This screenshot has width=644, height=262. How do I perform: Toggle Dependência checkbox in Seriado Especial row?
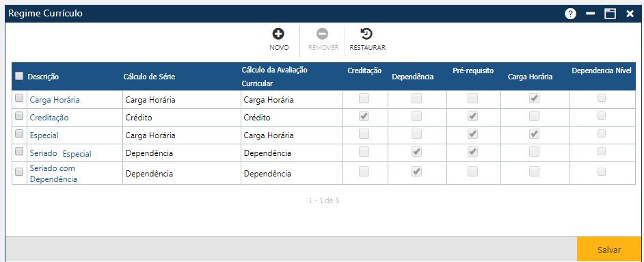click(417, 152)
